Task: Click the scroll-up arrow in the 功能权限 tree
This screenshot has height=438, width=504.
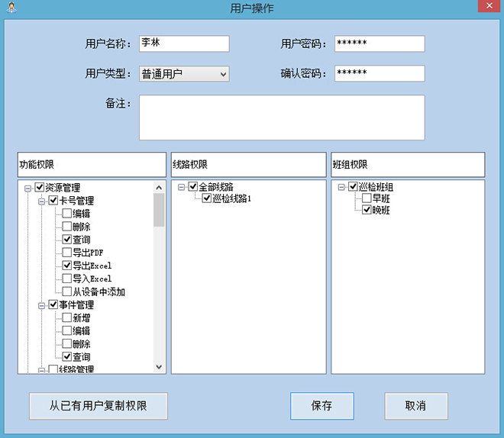Action: [x=159, y=188]
